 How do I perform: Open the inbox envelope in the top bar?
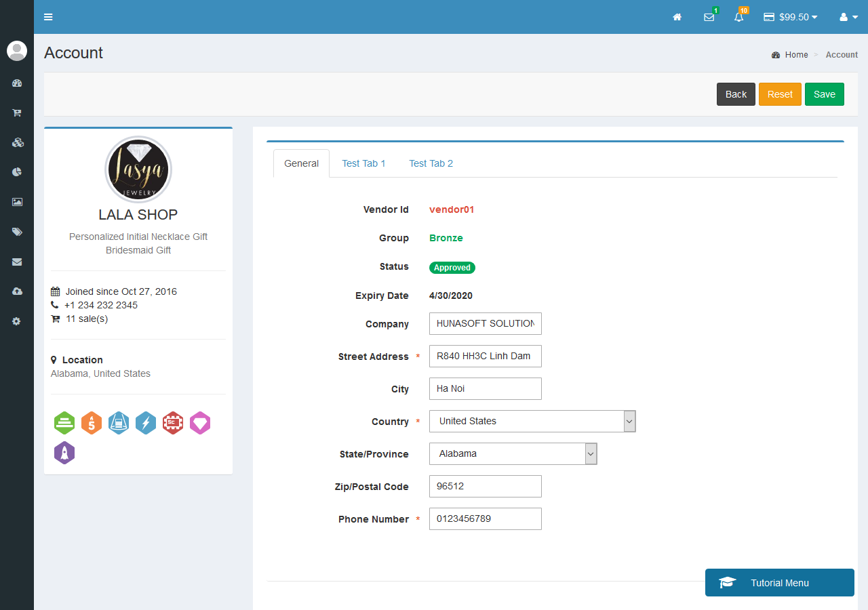pyautogui.click(x=709, y=16)
